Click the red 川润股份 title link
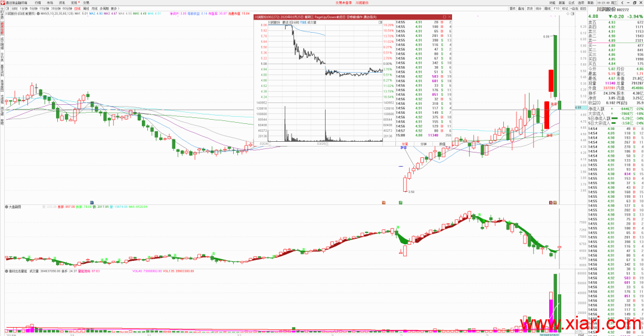Image resolution: width=644 pixels, height=336 pixels. [362, 2]
